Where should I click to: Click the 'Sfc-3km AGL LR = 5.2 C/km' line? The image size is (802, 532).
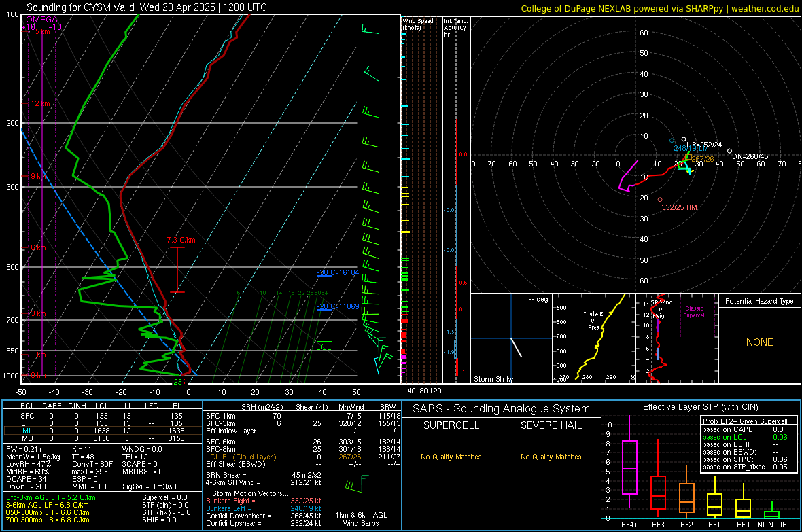coord(51,497)
